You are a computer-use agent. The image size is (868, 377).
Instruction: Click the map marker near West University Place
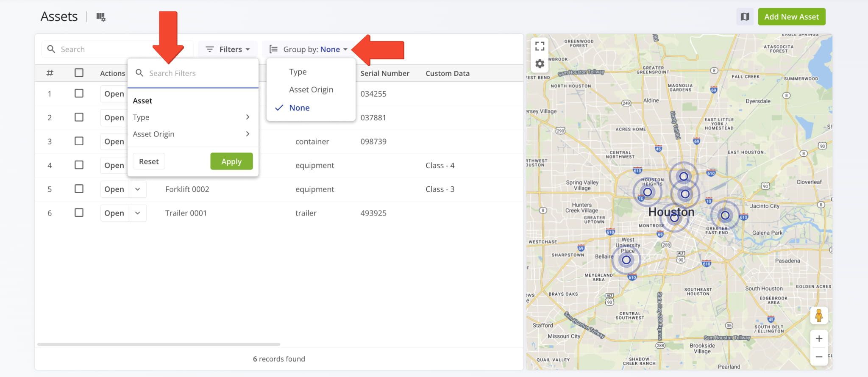[626, 260]
